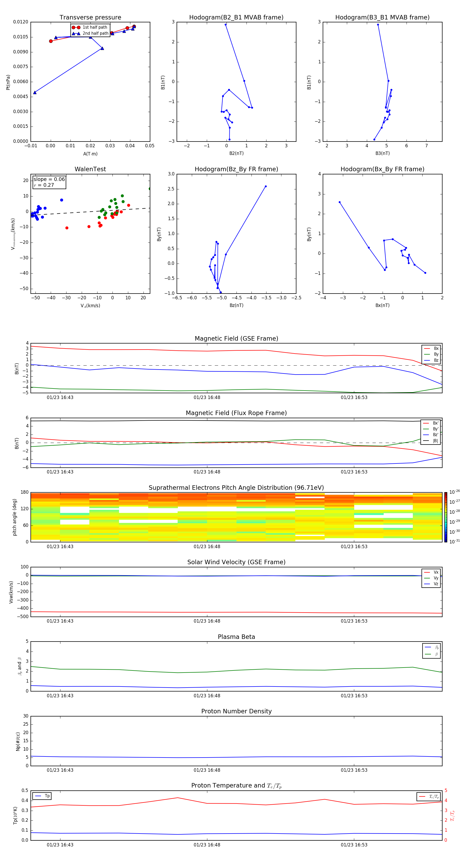The width and height of the screenshot is (473, 868).
Task: Click the '1st half path' legend entry
Action: click(90, 27)
